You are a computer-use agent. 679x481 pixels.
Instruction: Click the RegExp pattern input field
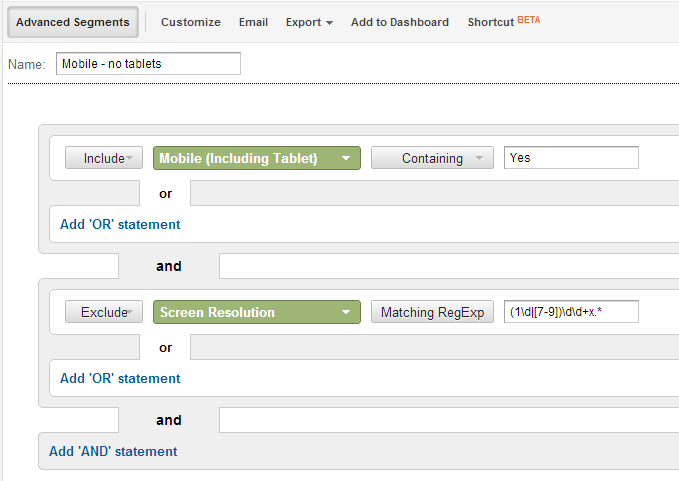[x=571, y=312]
